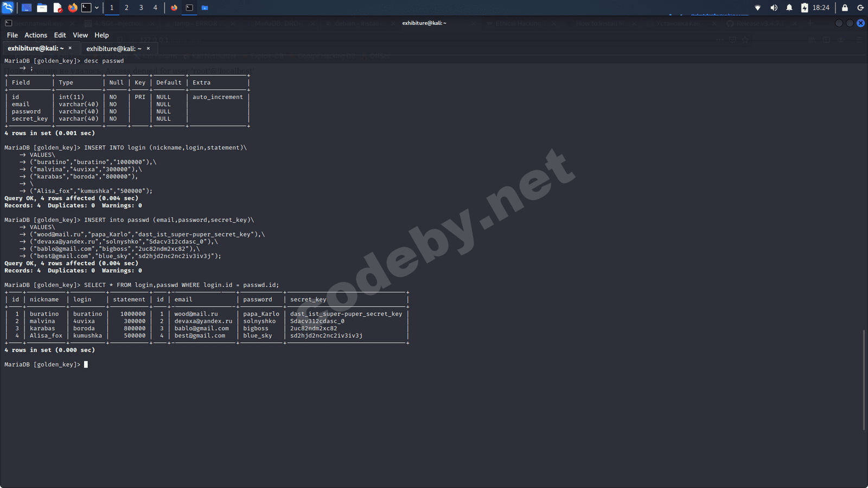The height and width of the screenshot is (488, 868).
Task: Click the terminal scrollbar thumb
Action: (x=864, y=380)
